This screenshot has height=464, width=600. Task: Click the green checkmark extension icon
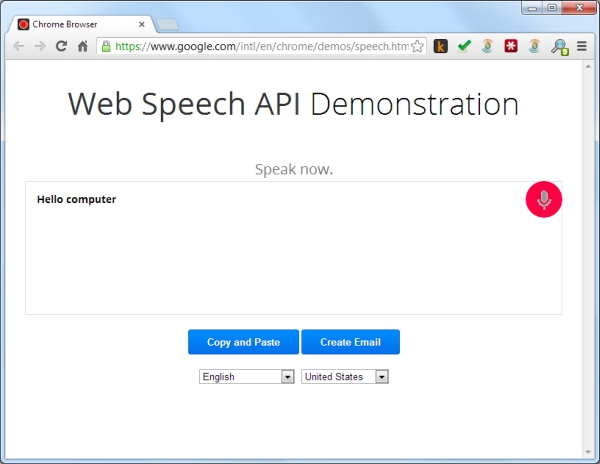click(x=464, y=46)
